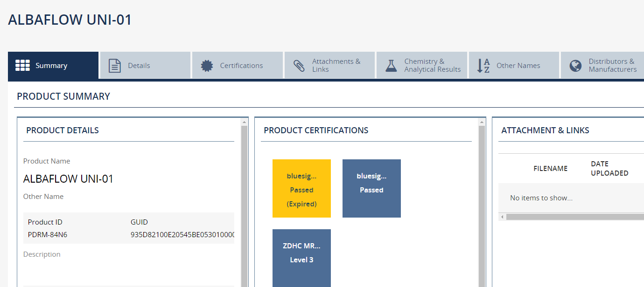This screenshot has width=644, height=287.
Task: Click the 'Description' label
Action: 42,254
